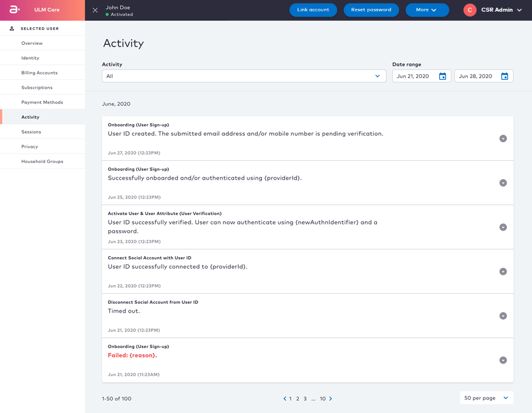532x413 pixels.
Task: Click the Jun 21, 2020 start date field
Action: (x=422, y=76)
